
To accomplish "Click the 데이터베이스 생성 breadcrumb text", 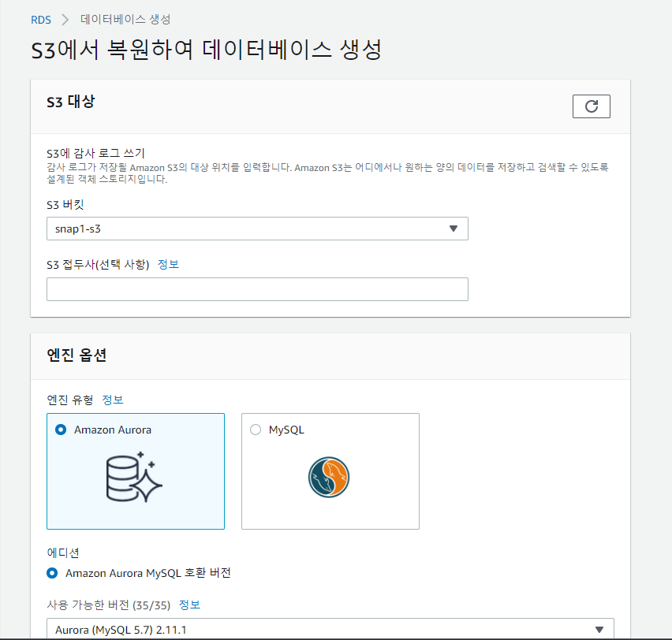I will pyautogui.click(x=125, y=19).
